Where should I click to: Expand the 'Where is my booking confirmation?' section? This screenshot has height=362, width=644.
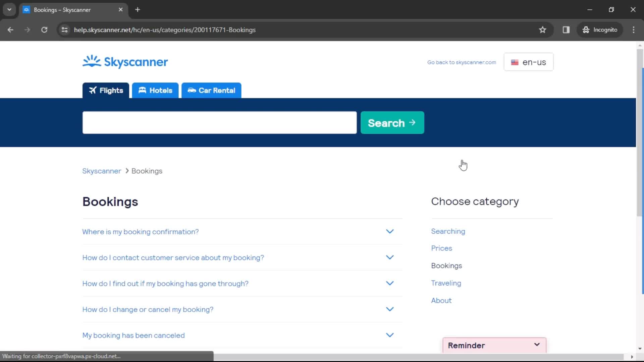click(390, 231)
